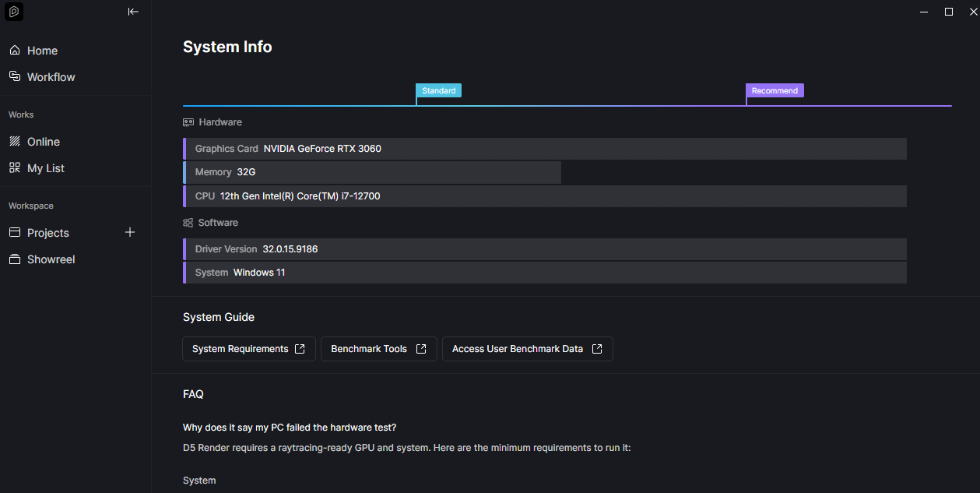Image resolution: width=980 pixels, height=493 pixels.
Task: Open the Workflow section
Action: click(51, 77)
